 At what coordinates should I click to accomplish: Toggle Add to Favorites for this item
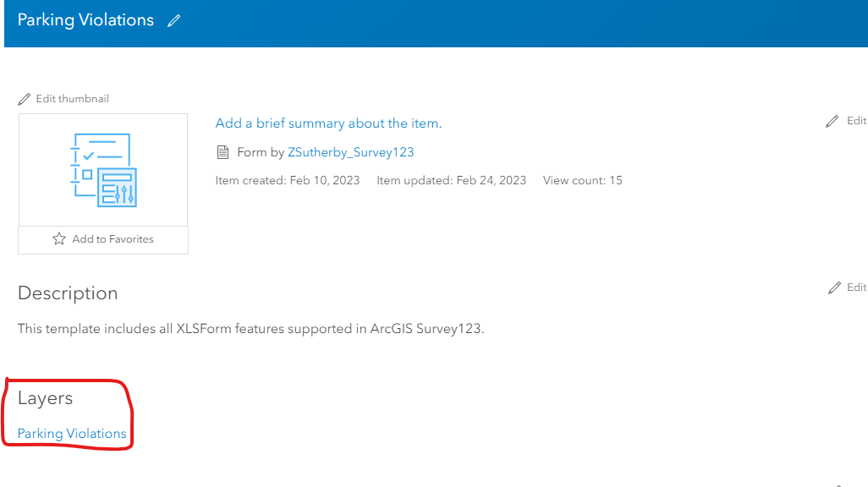pyautogui.click(x=102, y=239)
